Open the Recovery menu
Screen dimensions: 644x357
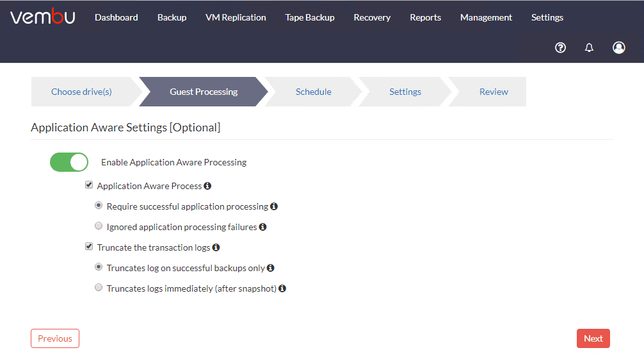(372, 17)
